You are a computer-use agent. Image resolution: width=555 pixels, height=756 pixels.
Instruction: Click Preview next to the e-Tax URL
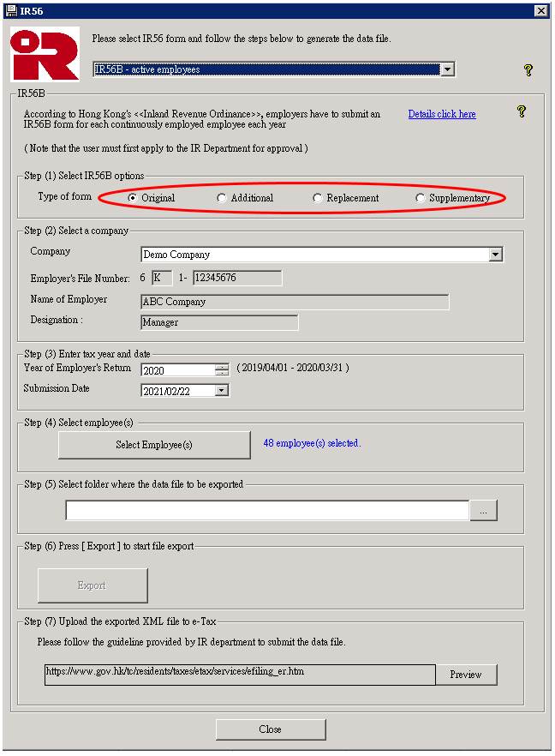tap(465, 675)
